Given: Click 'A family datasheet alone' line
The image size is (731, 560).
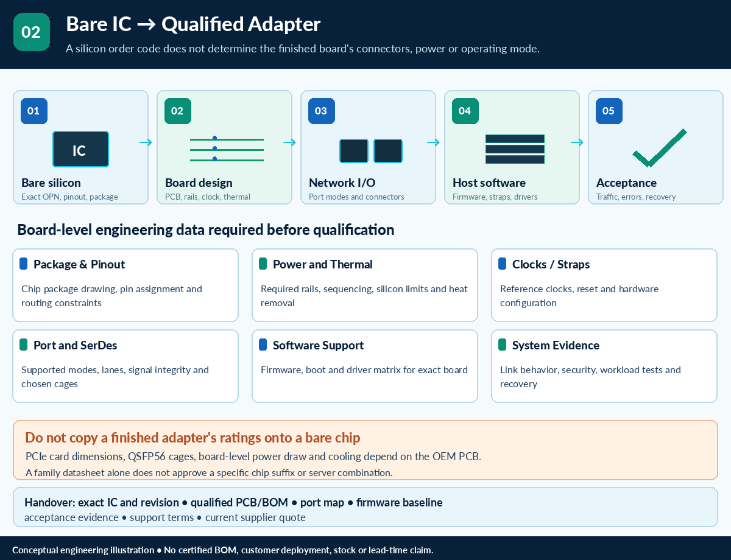Looking at the screenshot, I should [209, 472].
